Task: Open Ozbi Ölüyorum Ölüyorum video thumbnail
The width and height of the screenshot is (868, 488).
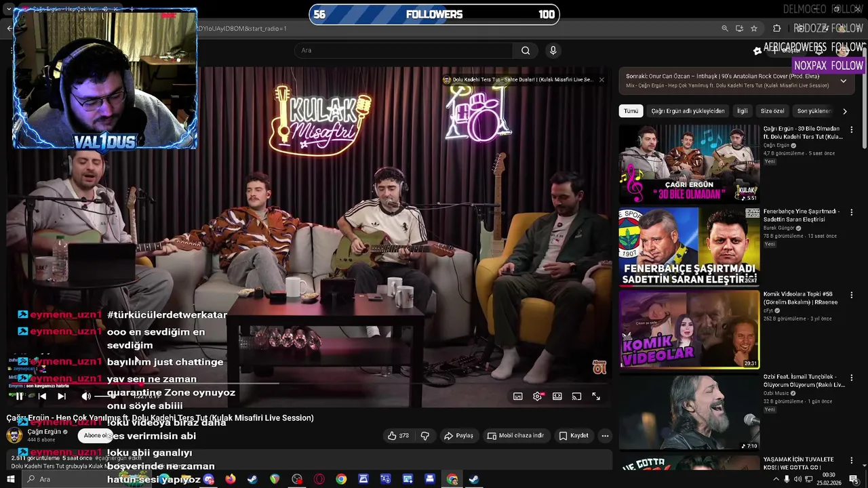Action: point(689,412)
